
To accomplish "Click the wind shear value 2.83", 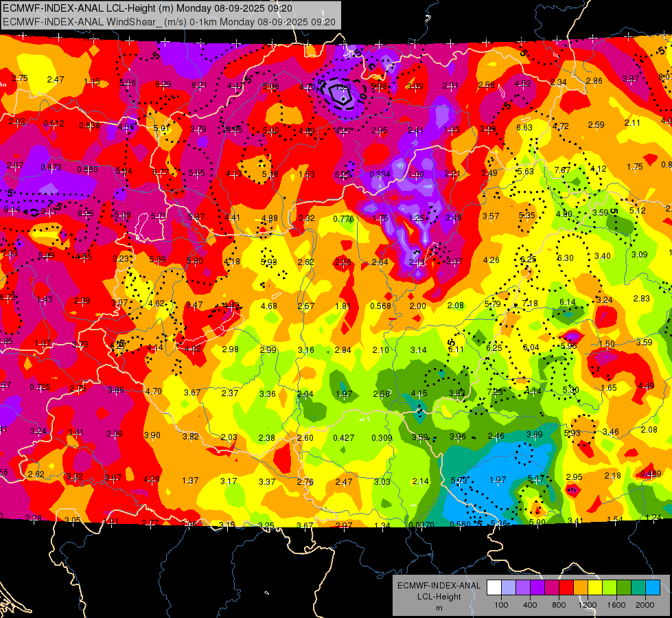I will pyautogui.click(x=642, y=299).
